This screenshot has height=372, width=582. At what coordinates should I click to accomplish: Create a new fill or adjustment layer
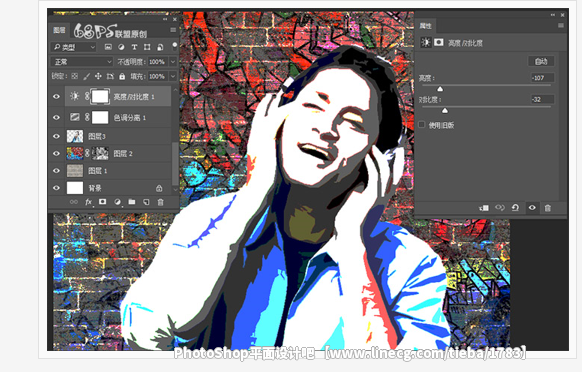pos(117,202)
